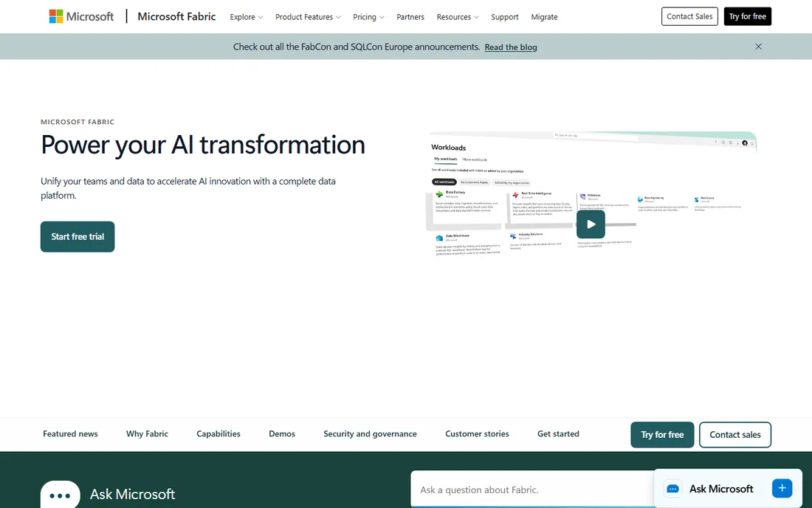
Task: Follow the Read the blog link
Action: 511,47
